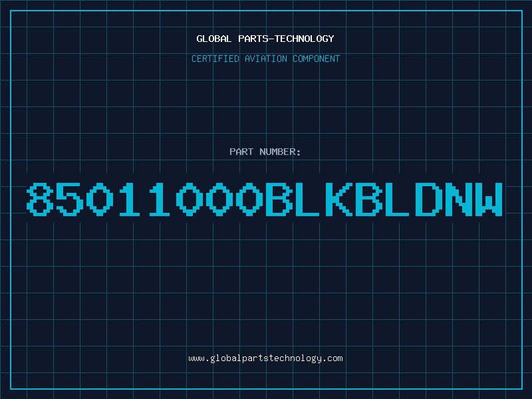Click the 'CERTIFIED AVIATION COMPONENT' subtitle
The width and height of the screenshot is (532, 399).
[265, 59]
